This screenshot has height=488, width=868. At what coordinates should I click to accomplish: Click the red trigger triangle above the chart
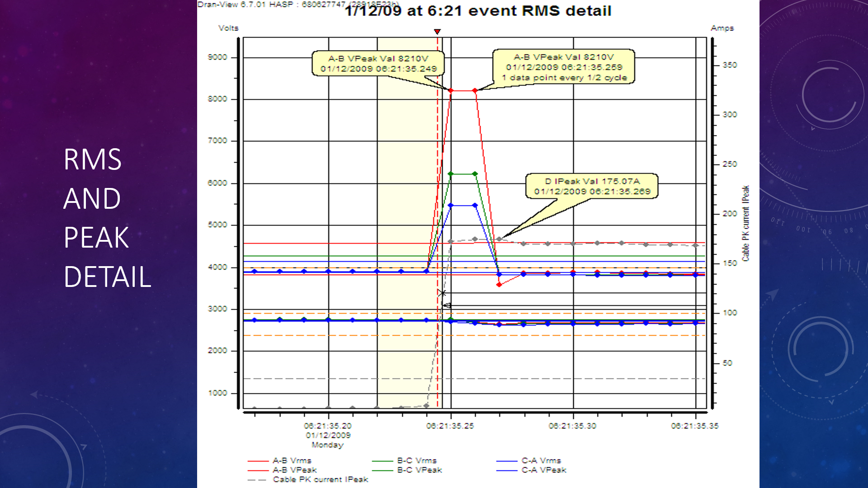tap(437, 32)
